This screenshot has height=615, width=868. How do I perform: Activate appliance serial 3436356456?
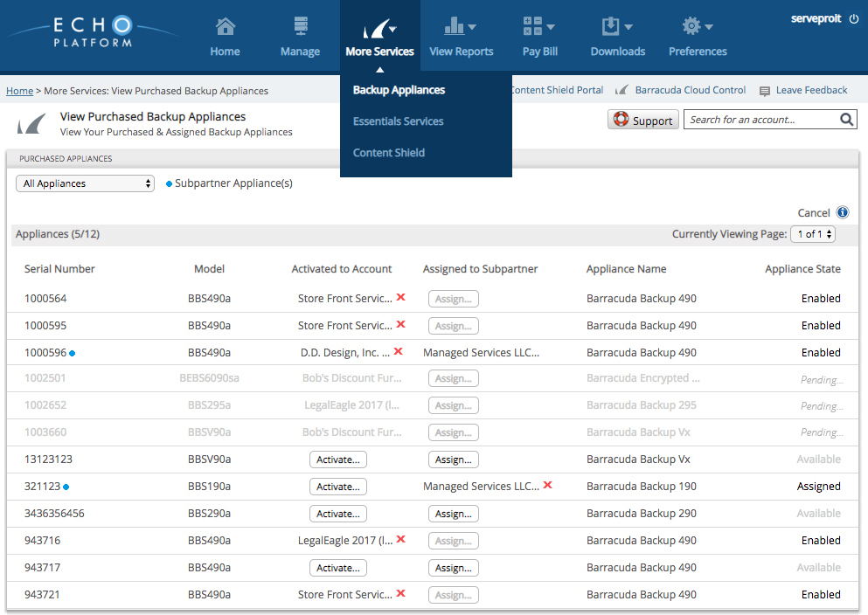point(337,514)
